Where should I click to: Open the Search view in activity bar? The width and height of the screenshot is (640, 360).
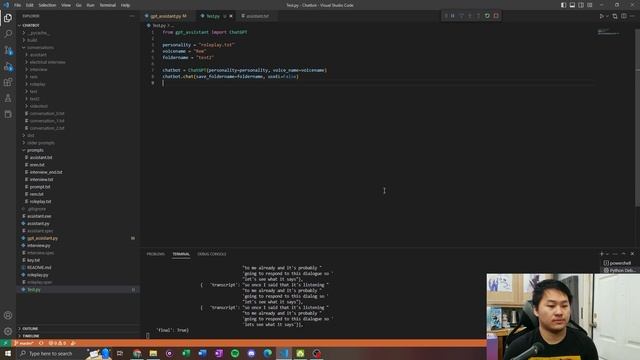tap(8, 33)
